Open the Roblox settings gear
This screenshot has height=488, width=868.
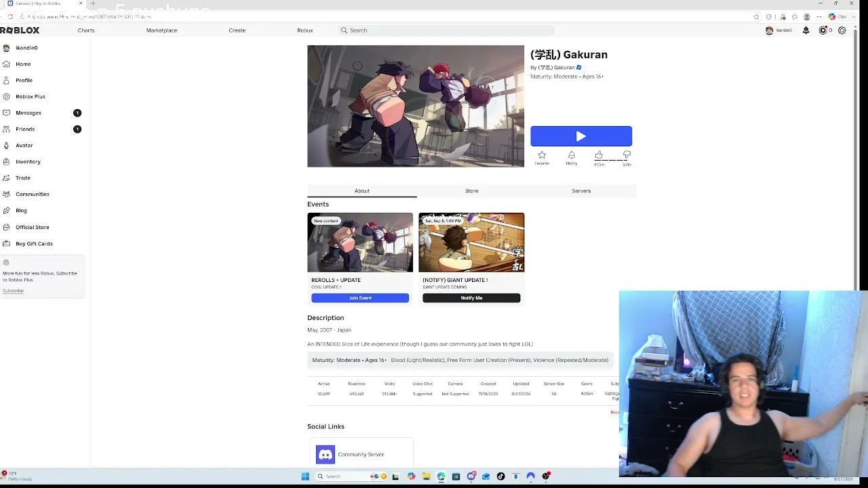(x=842, y=30)
